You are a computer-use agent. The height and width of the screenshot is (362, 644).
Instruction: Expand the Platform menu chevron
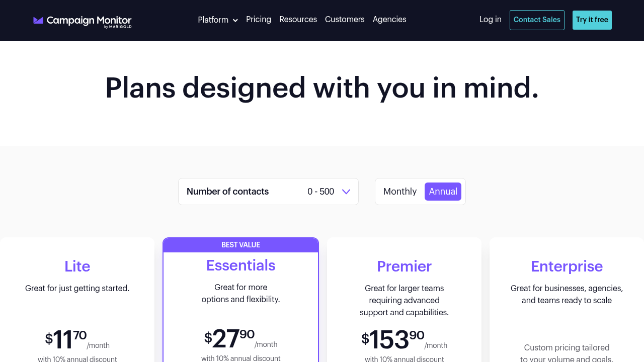click(235, 20)
